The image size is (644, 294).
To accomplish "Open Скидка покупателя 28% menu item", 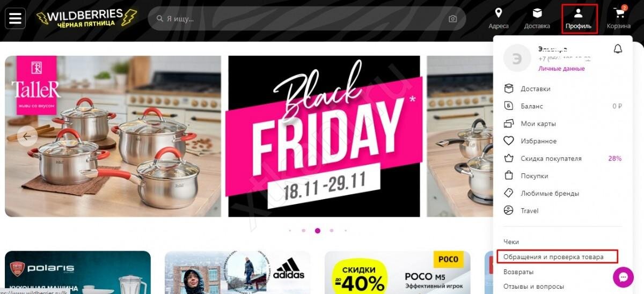I will (562, 158).
